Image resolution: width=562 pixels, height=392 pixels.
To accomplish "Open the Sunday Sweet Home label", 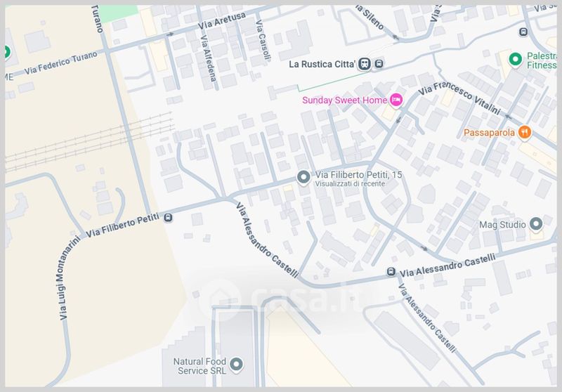I will coord(344,100).
